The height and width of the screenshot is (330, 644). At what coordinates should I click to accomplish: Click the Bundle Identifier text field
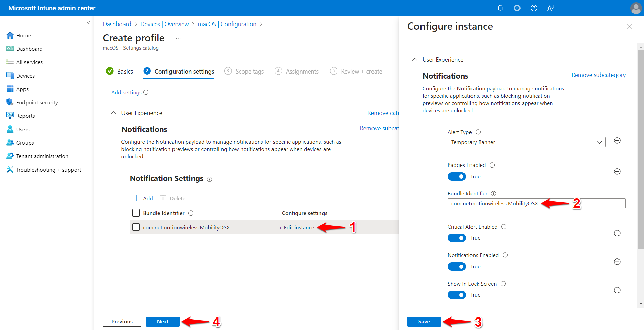click(536, 203)
